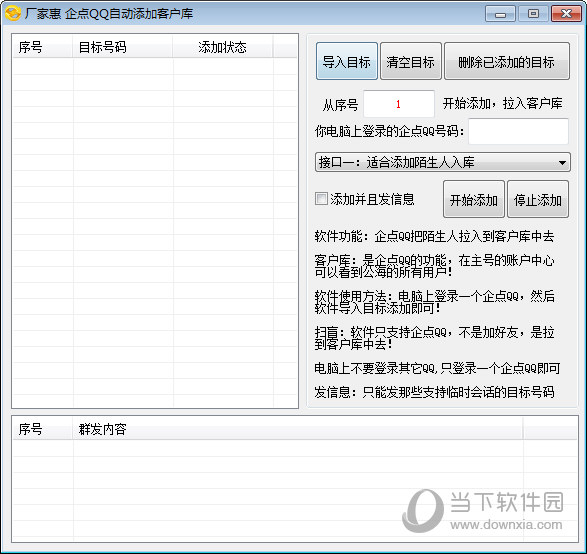Click the 客户库 description text

[x=434, y=266]
